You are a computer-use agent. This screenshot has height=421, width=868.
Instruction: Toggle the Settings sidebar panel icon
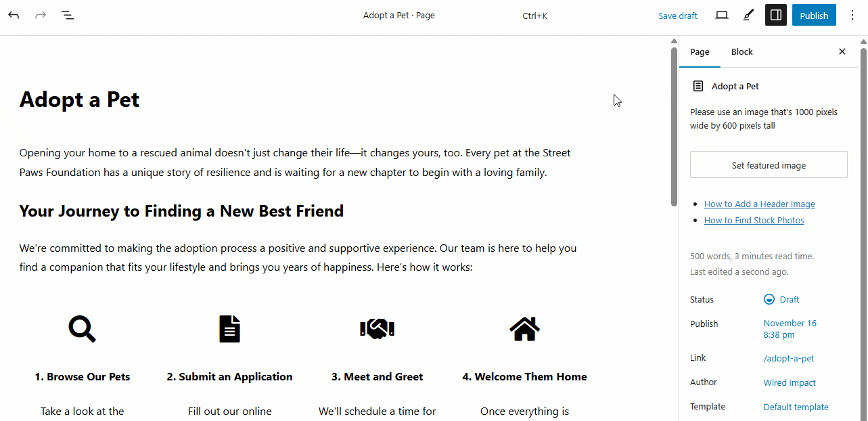tap(775, 14)
